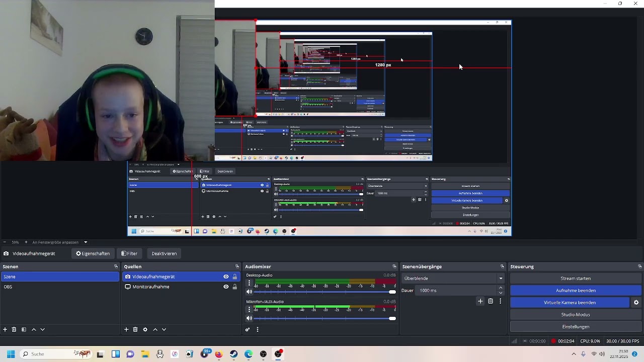Open Eigenschaften for selected source
Viewport: 644px width, 362px height.
[93, 253]
